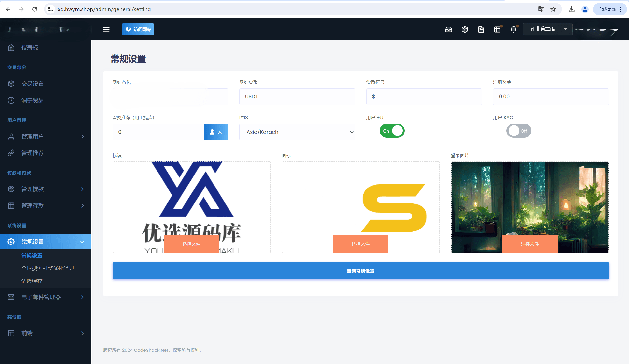Click the table layout icon in the header

497,29
